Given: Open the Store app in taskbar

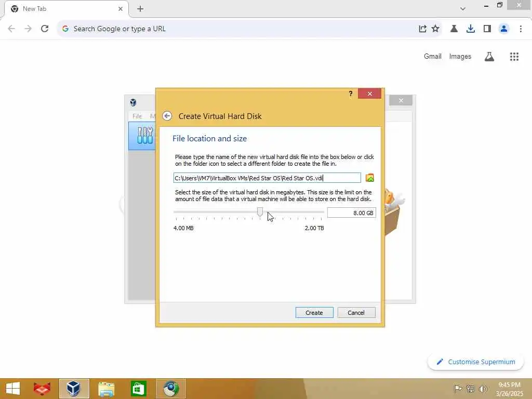Looking at the screenshot, I should point(138,389).
